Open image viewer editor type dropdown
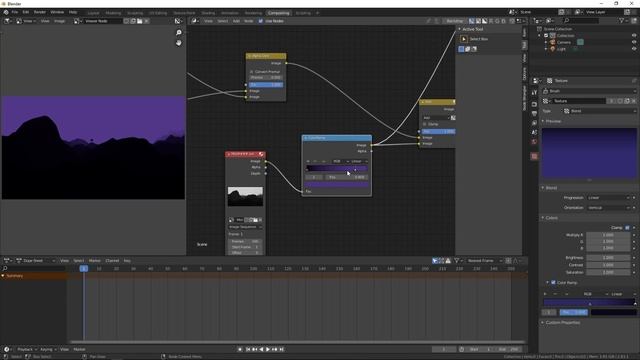This screenshot has height=360, width=640. [x=8, y=21]
